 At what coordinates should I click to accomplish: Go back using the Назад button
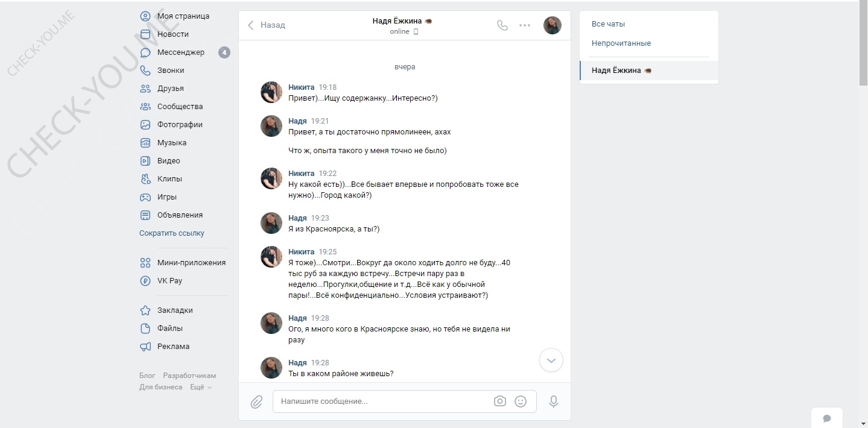point(267,25)
